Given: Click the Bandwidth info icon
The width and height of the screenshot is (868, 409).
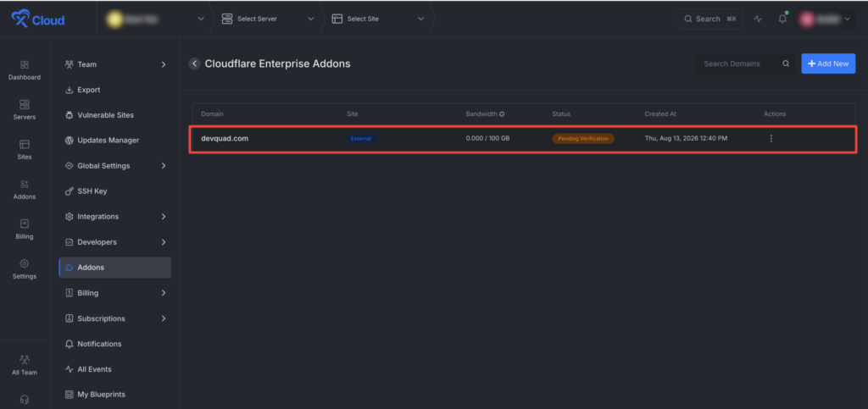Looking at the screenshot, I should (x=502, y=113).
